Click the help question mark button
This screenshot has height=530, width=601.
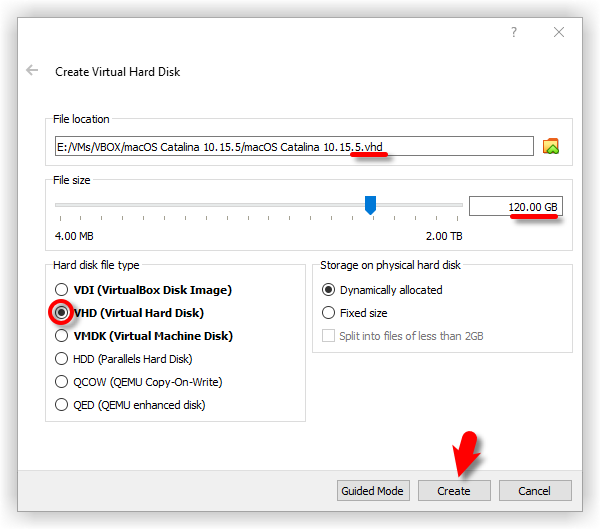[x=514, y=32]
